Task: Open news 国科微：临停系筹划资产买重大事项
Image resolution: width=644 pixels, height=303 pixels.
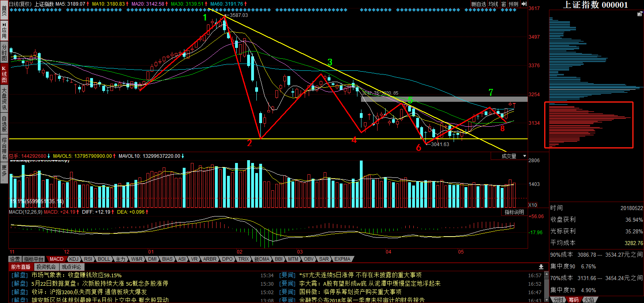Action: click(x=350, y=292)
